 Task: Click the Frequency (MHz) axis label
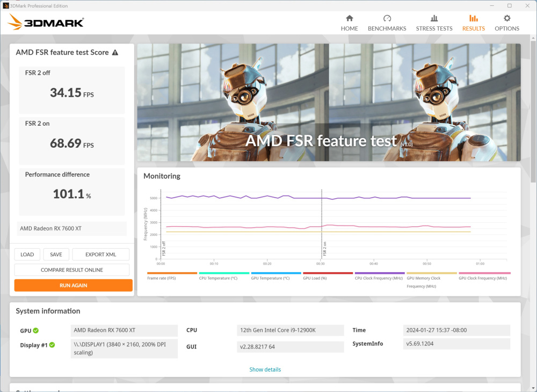click(x=146, y=224)
